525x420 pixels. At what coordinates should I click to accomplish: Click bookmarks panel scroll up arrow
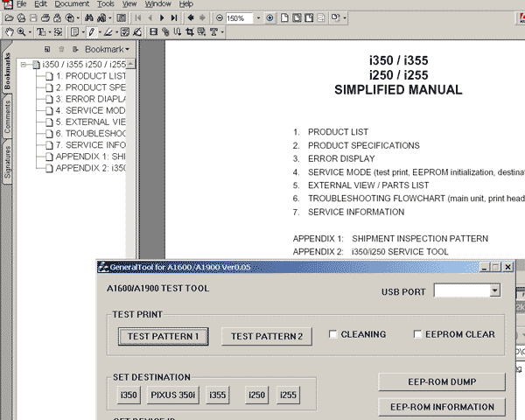pyautogui.click(x=130, y=64)
